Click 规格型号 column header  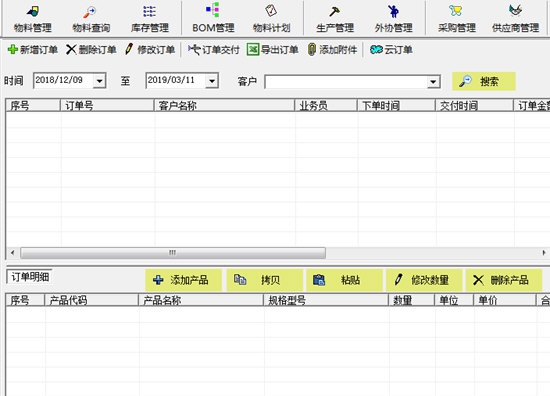coord(326,300)
